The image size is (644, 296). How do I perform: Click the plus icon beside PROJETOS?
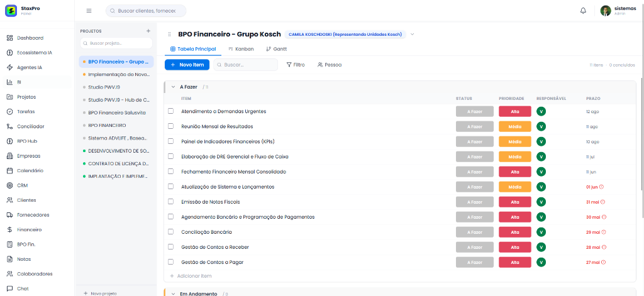148,31
